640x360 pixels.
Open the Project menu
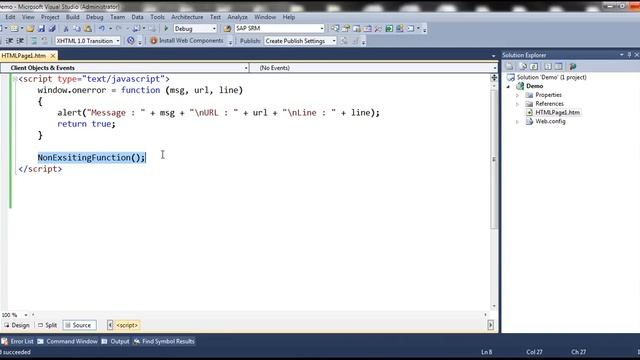[50, 17]
